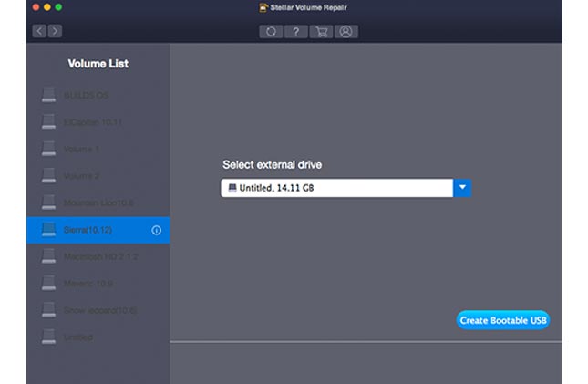
Task: Expand the external drive dropdown arrow
Action: (x=462, y=188)
